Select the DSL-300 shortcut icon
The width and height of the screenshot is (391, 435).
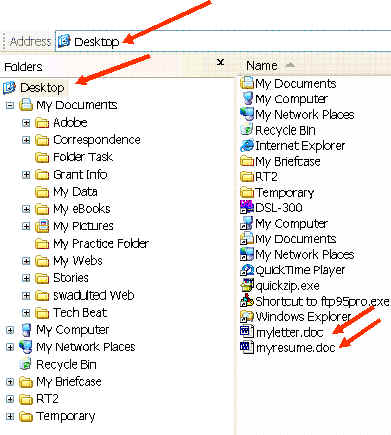click(247, 207)
